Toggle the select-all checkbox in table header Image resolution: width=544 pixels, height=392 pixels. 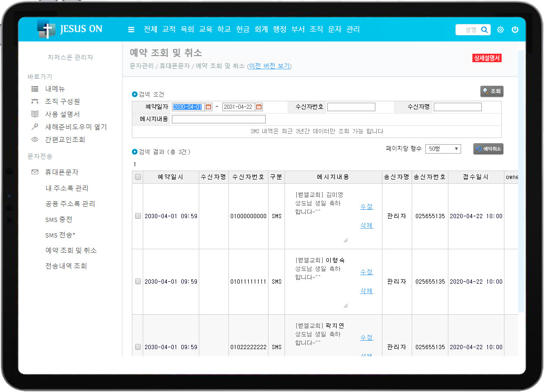138,177
